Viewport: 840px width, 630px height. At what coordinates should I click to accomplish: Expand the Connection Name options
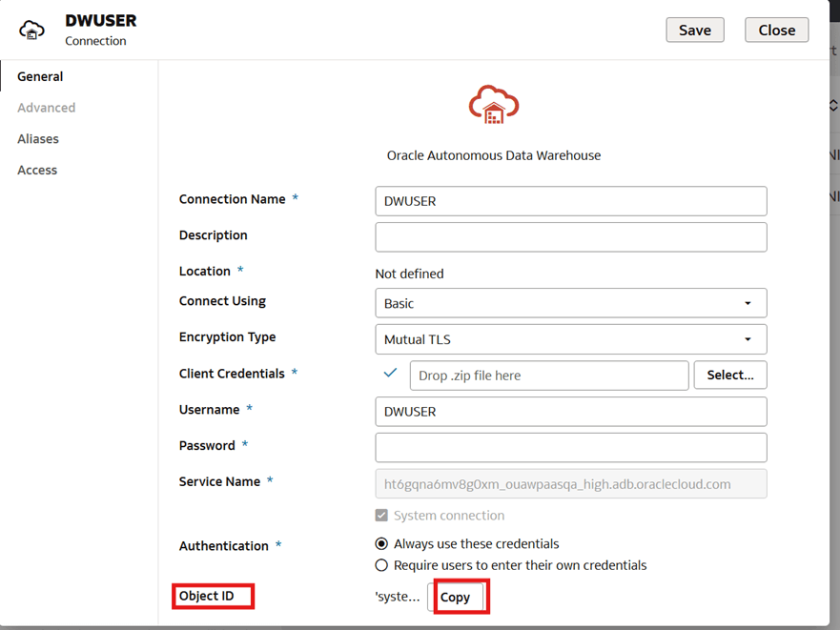tap(570, 201)
